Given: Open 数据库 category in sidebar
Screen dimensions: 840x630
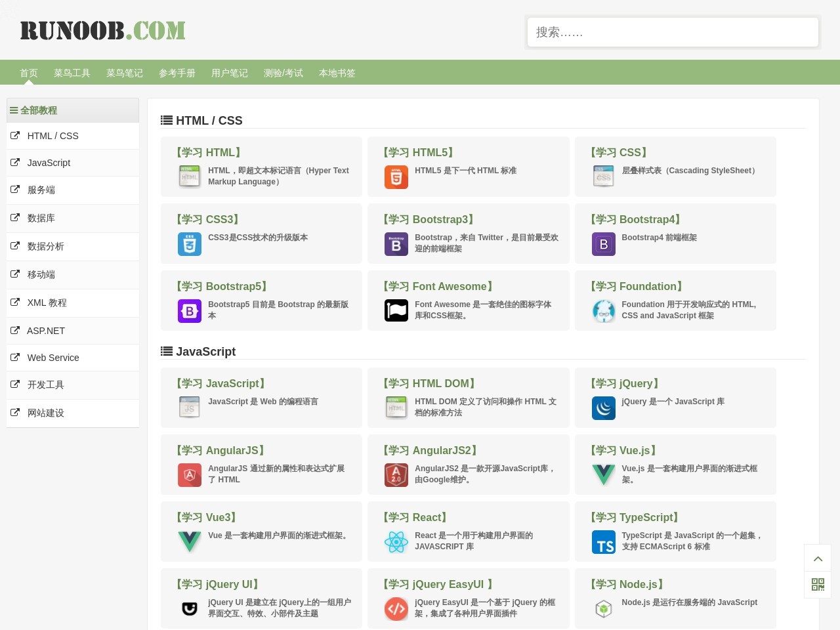Looking at the screenshot, I should pyautogui.click(x=41, y=218).
